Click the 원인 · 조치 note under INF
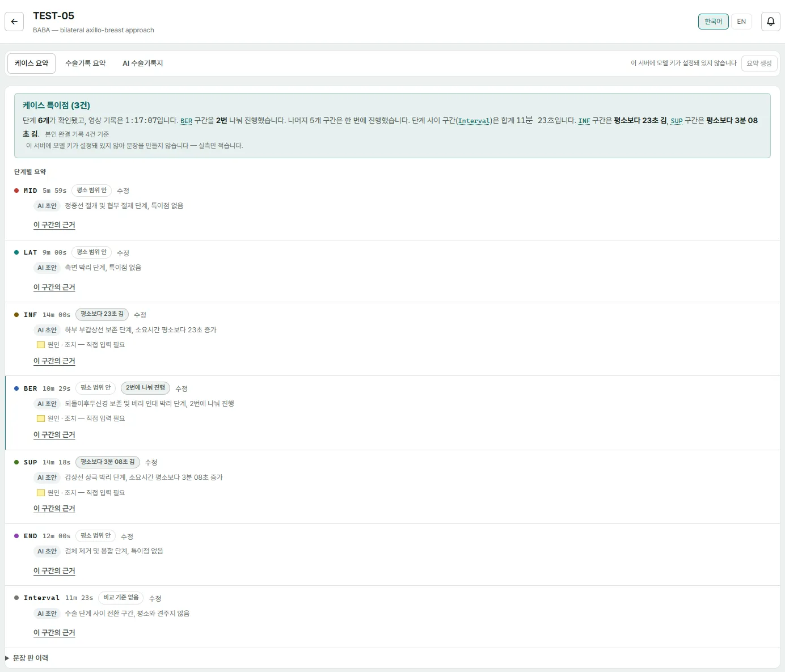 coord(86,345)
